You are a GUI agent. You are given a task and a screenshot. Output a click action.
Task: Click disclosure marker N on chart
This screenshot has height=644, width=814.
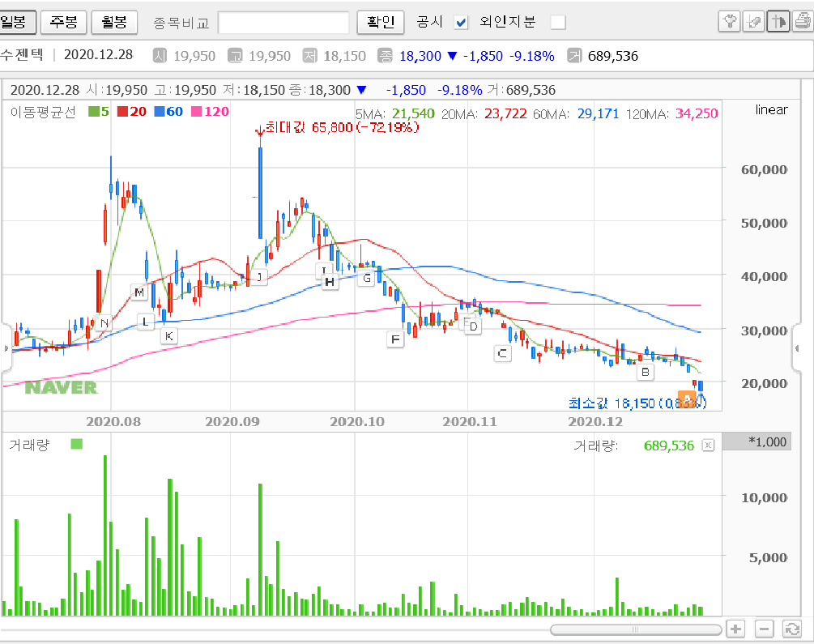(x=104, y=323)
